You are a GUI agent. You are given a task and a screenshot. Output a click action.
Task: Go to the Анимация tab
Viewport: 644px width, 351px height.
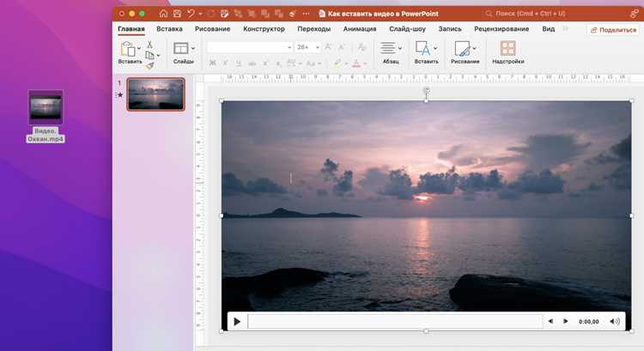[x=360, y=28]
